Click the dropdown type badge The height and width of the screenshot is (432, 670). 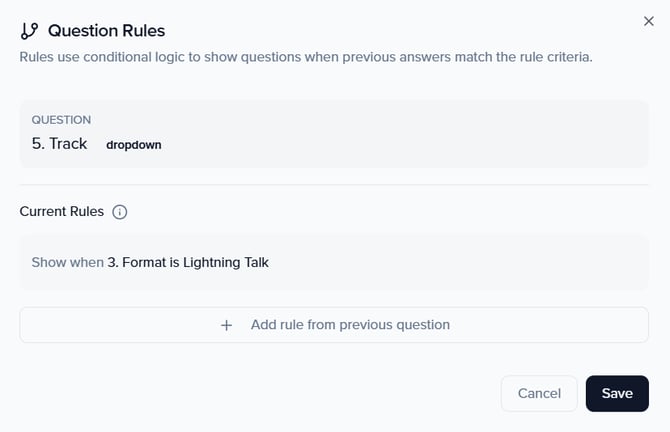134,145
